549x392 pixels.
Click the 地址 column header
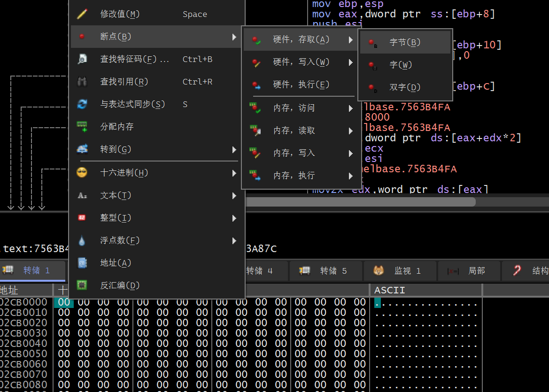[x=26, y=290]
